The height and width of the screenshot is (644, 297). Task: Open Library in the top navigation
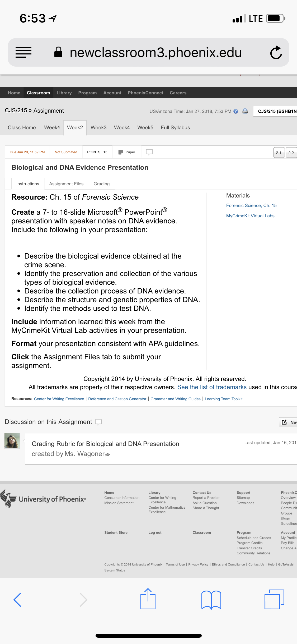click(64, 93)
